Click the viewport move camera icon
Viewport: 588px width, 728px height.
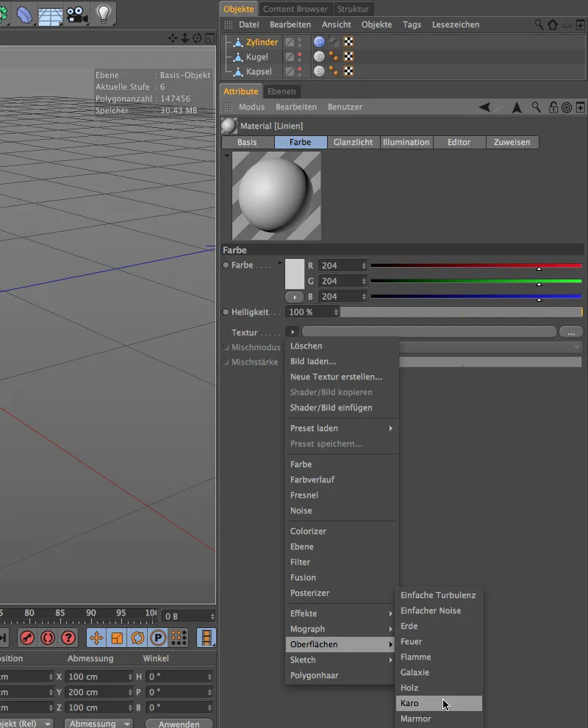pyautogui.click(x=173, y=38)
